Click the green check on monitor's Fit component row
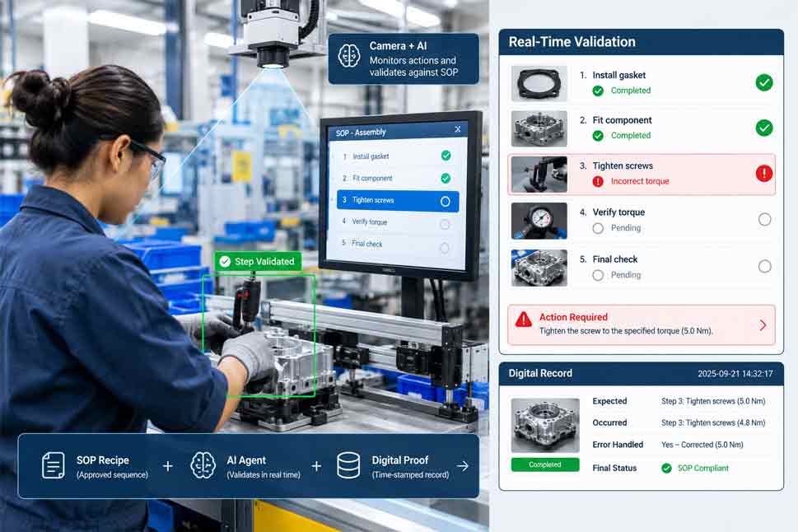Viewport: 798px width, 532px height. [446, 178]
